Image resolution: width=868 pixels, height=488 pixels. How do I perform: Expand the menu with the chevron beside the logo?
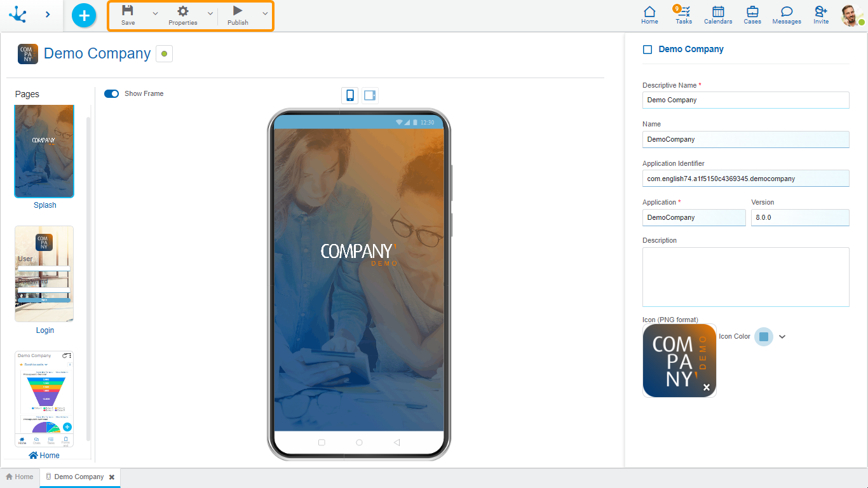coord(48,14)
